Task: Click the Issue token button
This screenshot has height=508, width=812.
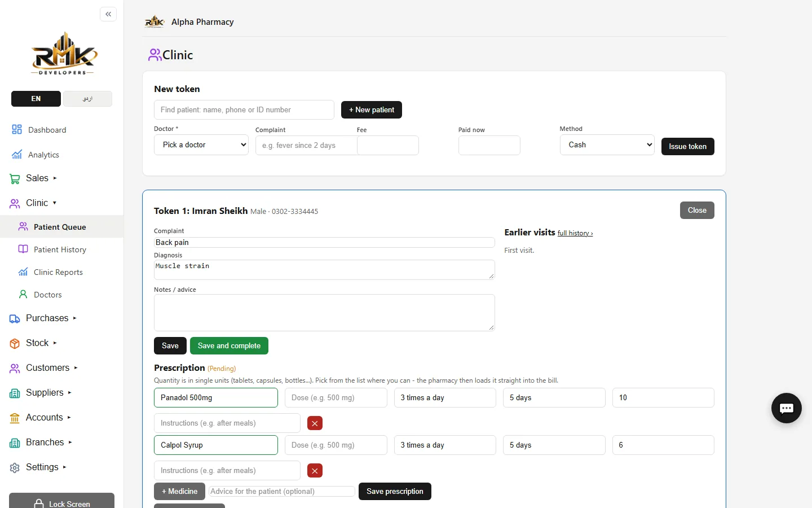Action: (687, 146)
